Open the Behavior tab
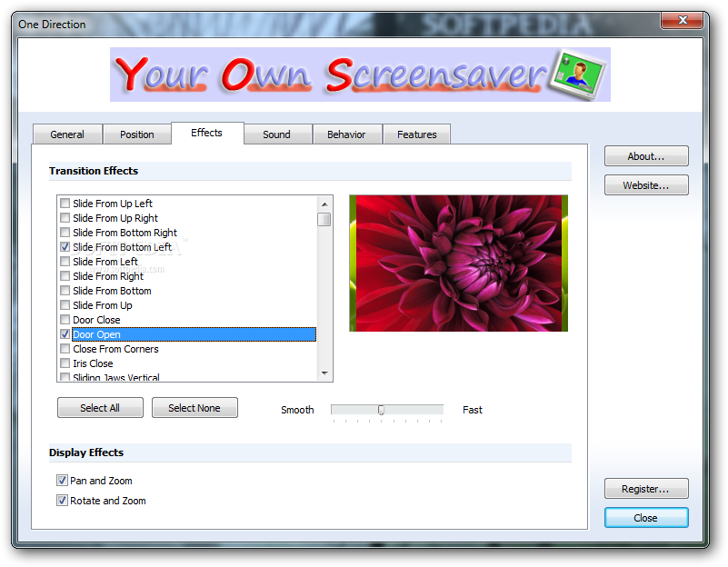728x567 pixels. pos(346,134)
